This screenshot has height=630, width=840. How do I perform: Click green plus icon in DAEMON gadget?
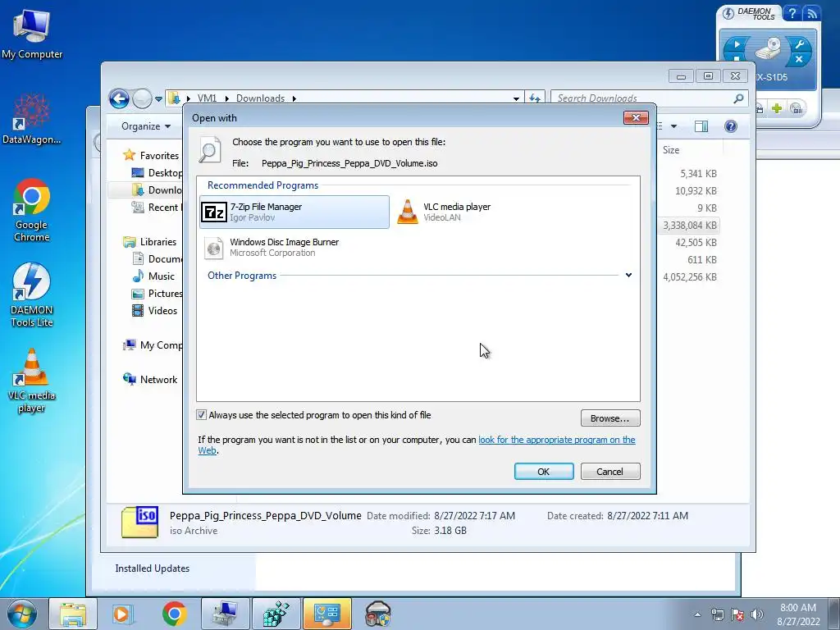click(x=777, y=109)
